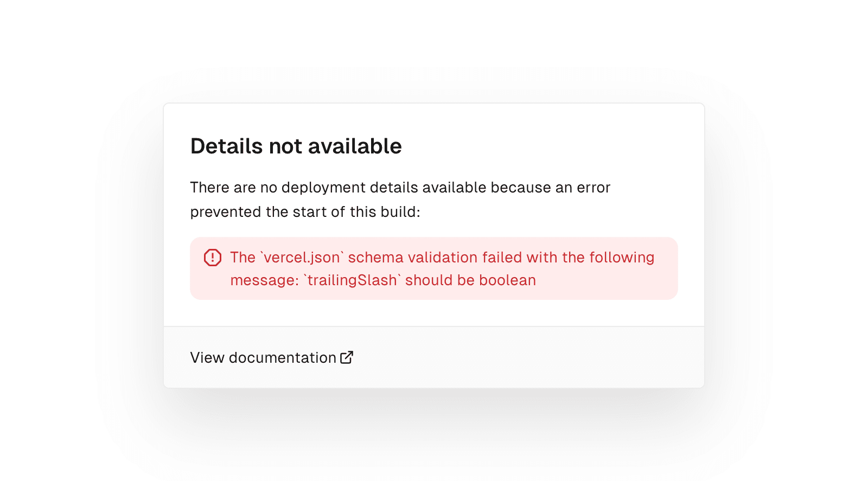868x488 pixels.
Task: Click "prevented the start of this build" text
Action: [305, 212]
